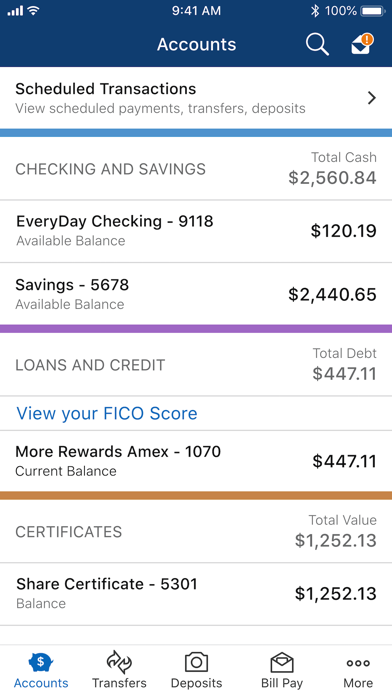The image size is (392, 696).
Task: Tap the More three-dots icon
Action: (358, 663)
